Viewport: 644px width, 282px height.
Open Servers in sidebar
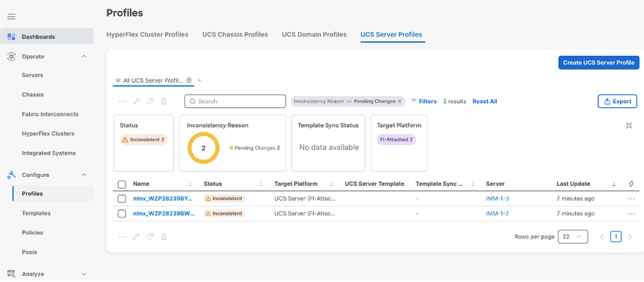(33, 75)
